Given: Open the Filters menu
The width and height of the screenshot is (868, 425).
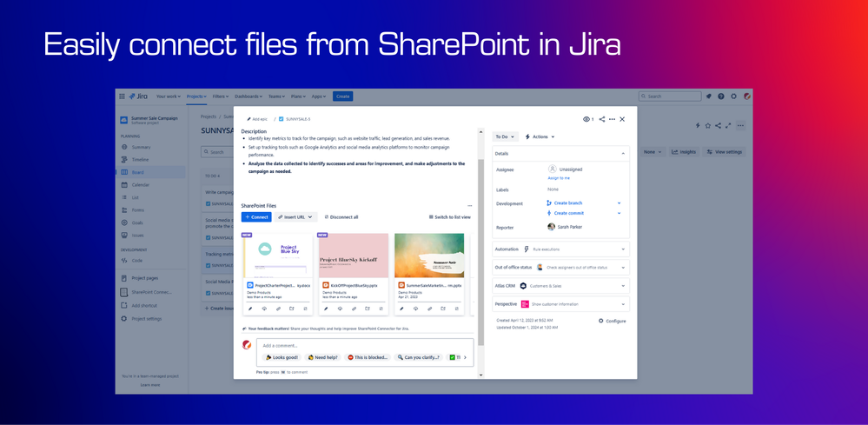Looking at the screenshot, I should pyautogui.click(x=221, y=96).
